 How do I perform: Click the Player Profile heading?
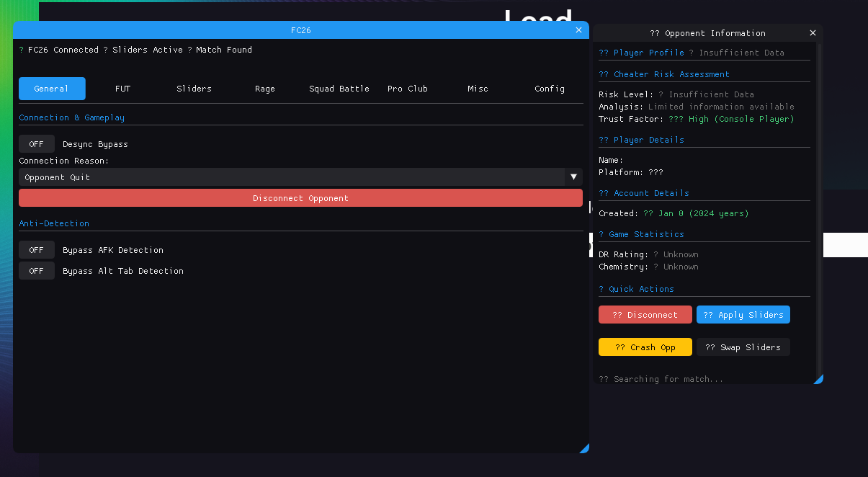[x=642, y=53]
